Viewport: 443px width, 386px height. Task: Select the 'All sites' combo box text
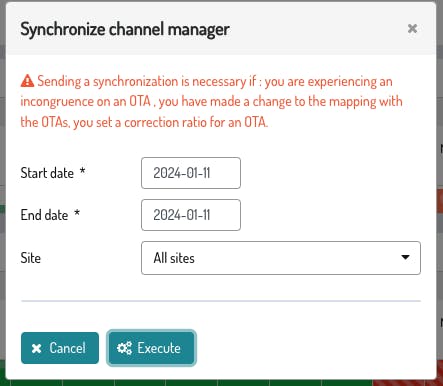click(x=174, y=258)
